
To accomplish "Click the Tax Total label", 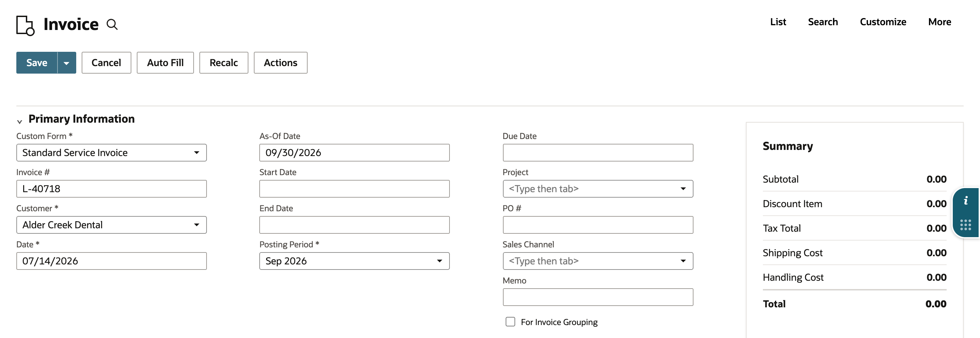I will pos(781,228).
